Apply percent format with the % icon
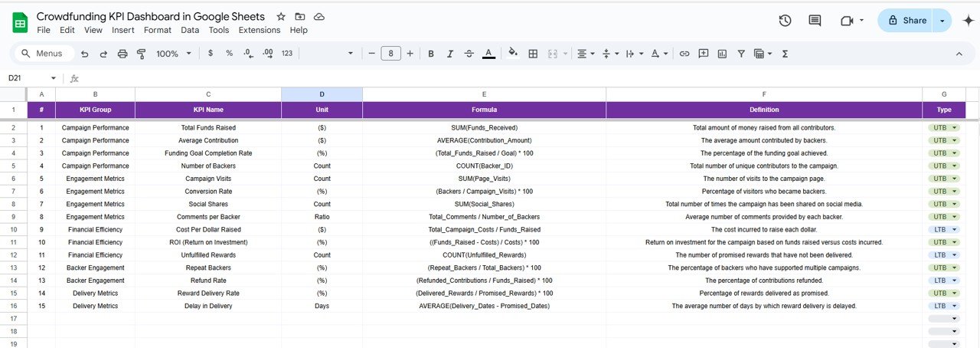 [229, 54]
